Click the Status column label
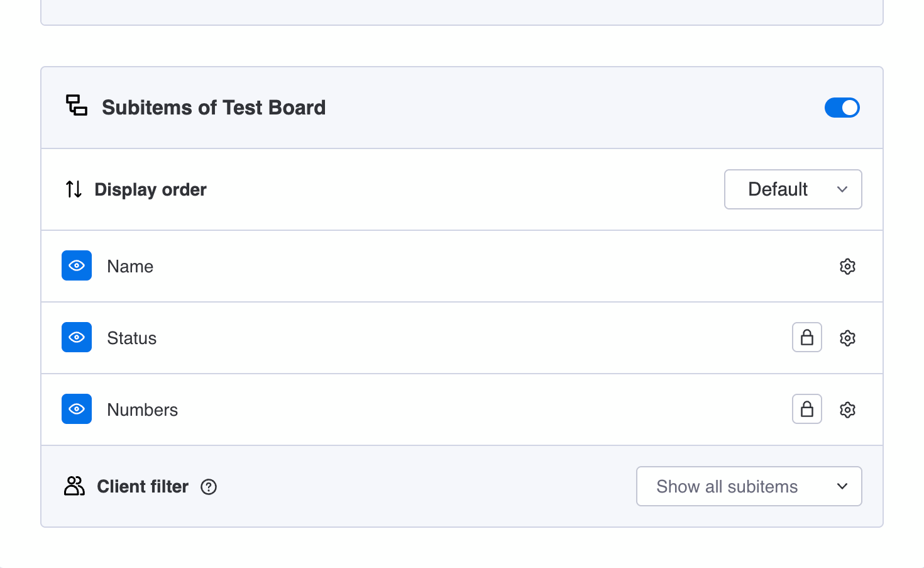The height and width of the screenshot is (568, 924). (132, 338)
